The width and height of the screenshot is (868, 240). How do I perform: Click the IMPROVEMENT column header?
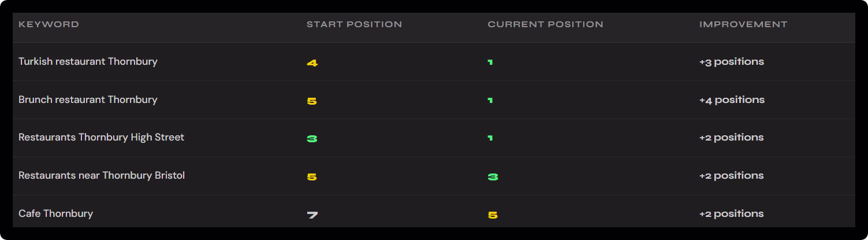743,24
